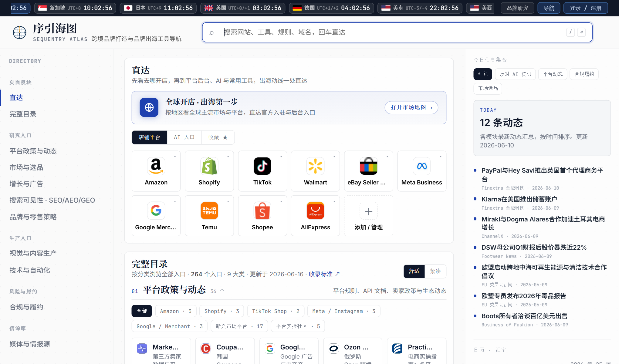Screen dimensions: 619x364
Task: Open the Shopify platform icon
Action: point(209,166)
